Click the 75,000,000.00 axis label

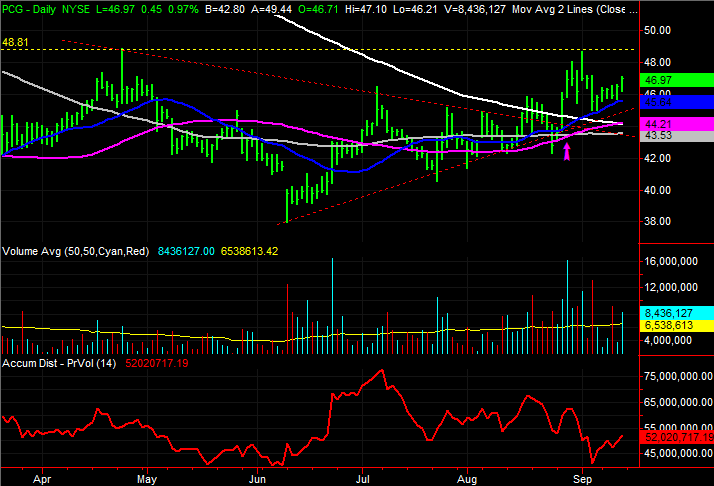coord(678,376)
